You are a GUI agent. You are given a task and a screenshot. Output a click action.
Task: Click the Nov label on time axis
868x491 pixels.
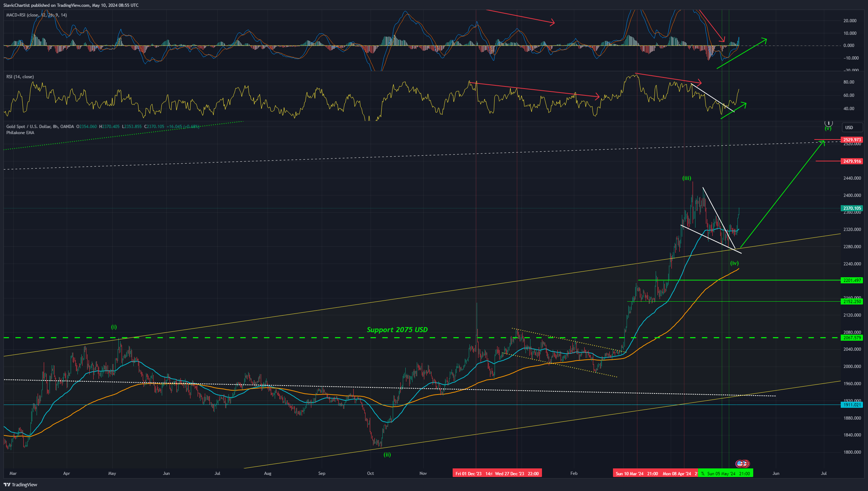click(423, 473)
